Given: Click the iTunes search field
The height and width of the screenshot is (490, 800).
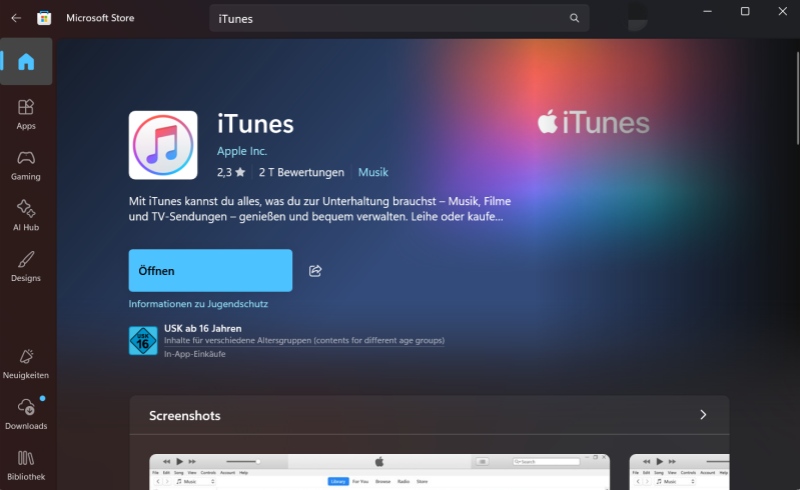Looking at the screenshot, I should coord(399,18).
